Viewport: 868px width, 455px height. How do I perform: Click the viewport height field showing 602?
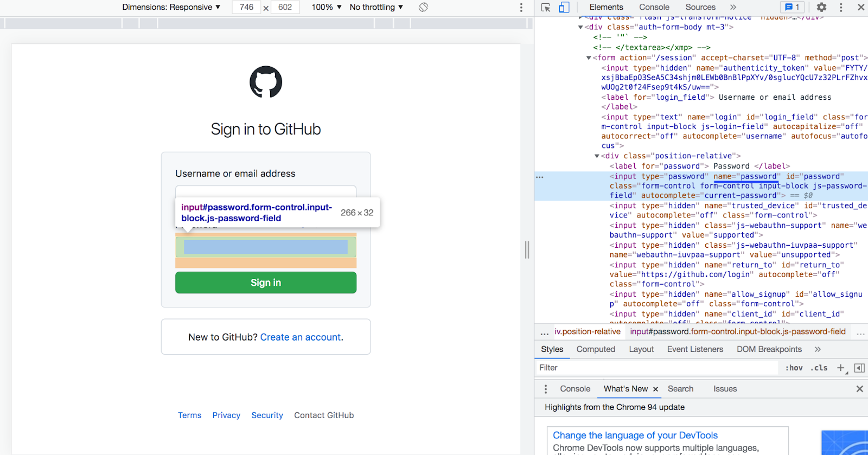285,7
